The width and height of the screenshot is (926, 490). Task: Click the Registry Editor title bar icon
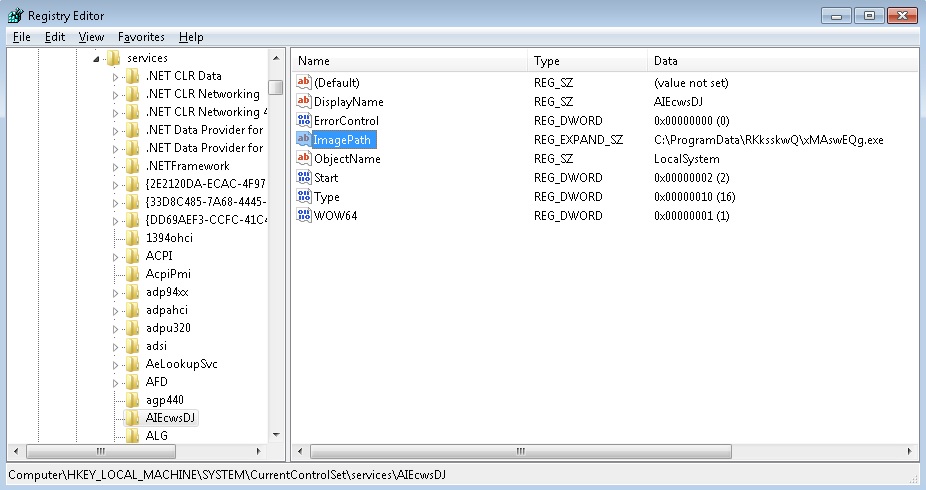point(15,15)
